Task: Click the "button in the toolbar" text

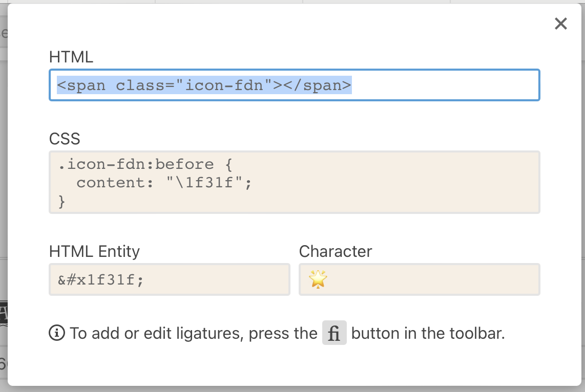Action: pyautogui.click(x=428, y=334)
